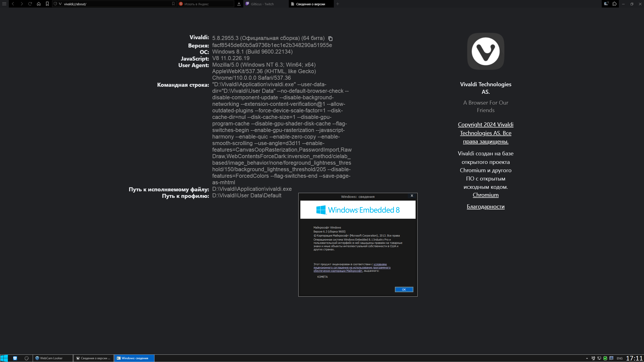Click the green checkmark tray icon
The height and width of the screenshot is (362, 644).
[605, 358]
